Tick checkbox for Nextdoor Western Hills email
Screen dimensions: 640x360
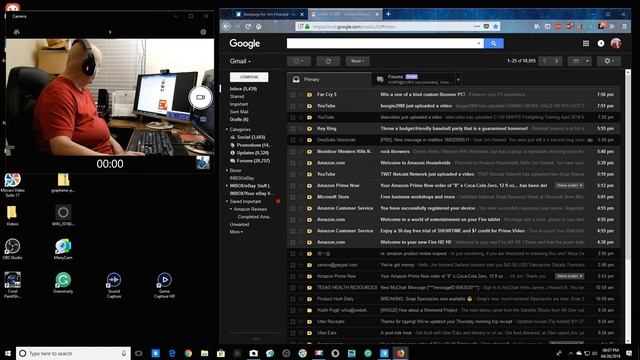pos(293,151)
